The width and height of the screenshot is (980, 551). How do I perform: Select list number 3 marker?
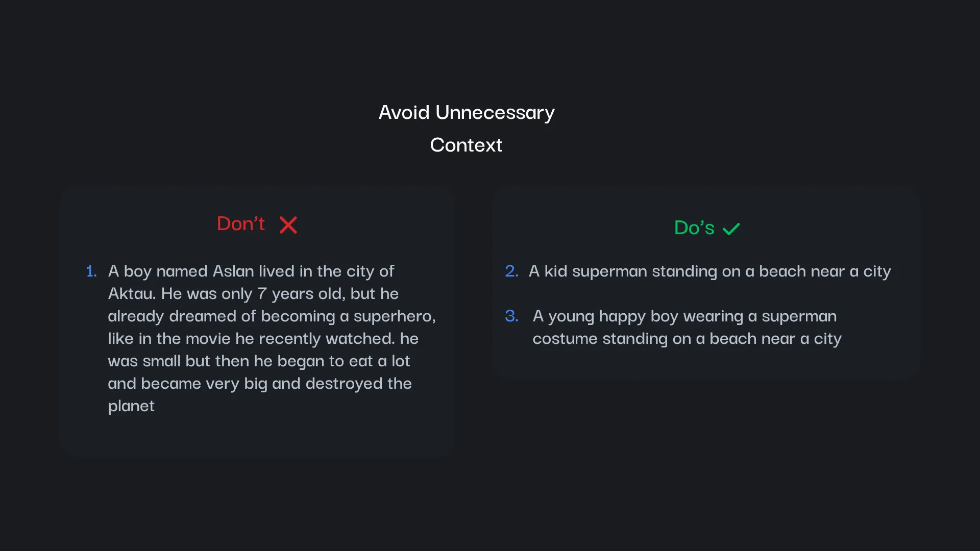point(511,316)
